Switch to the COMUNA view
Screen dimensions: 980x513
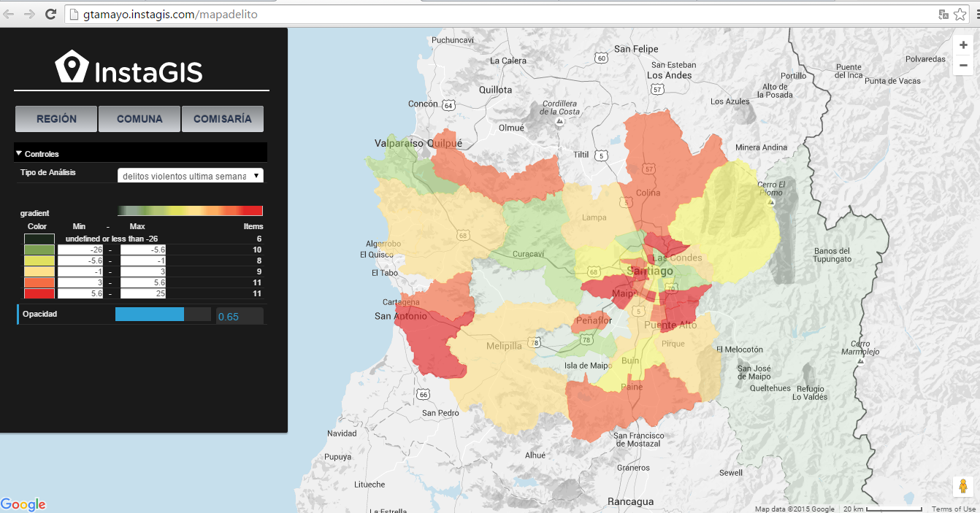tap(139, 119)
